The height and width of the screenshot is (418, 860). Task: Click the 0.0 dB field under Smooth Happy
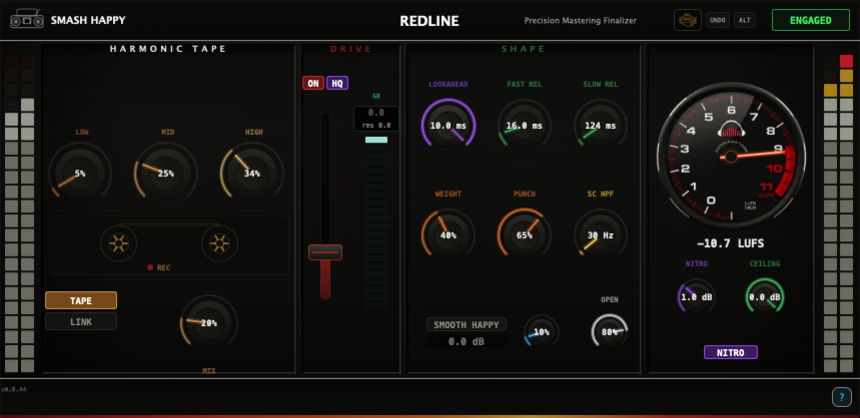pyautogui.click(x=467, y=341)
